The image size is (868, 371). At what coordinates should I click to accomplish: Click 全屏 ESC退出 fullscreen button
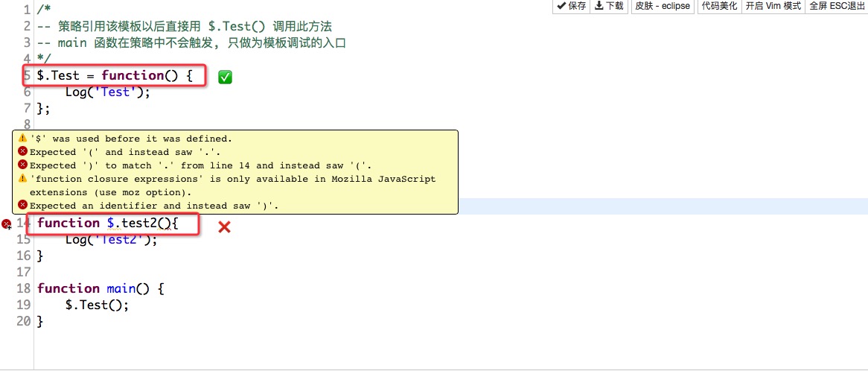pos(837,6)
